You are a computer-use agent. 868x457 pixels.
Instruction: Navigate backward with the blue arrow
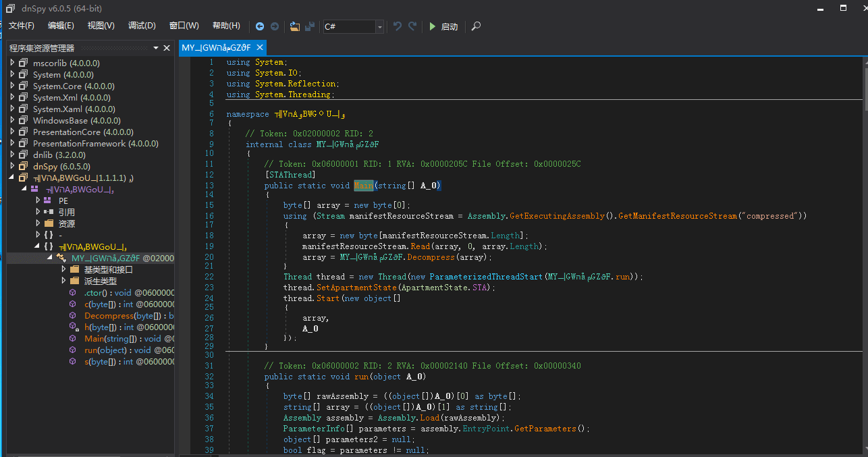(260, 26)
